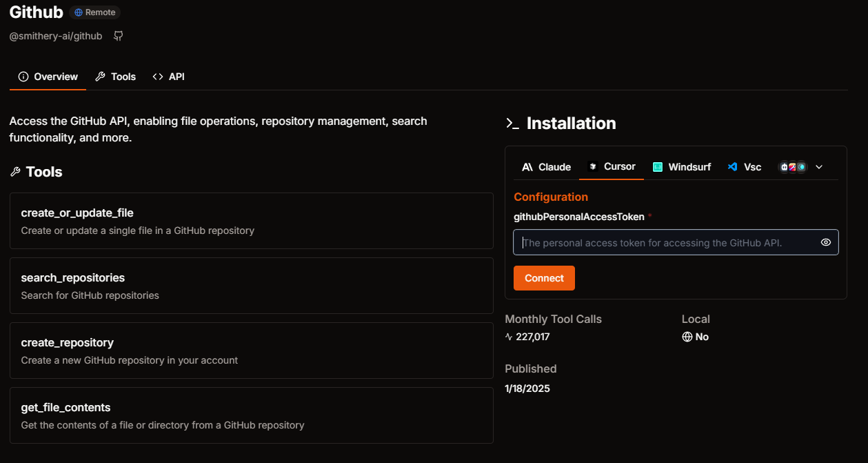
Task: Click the Connect button
Action: (544, 278)
